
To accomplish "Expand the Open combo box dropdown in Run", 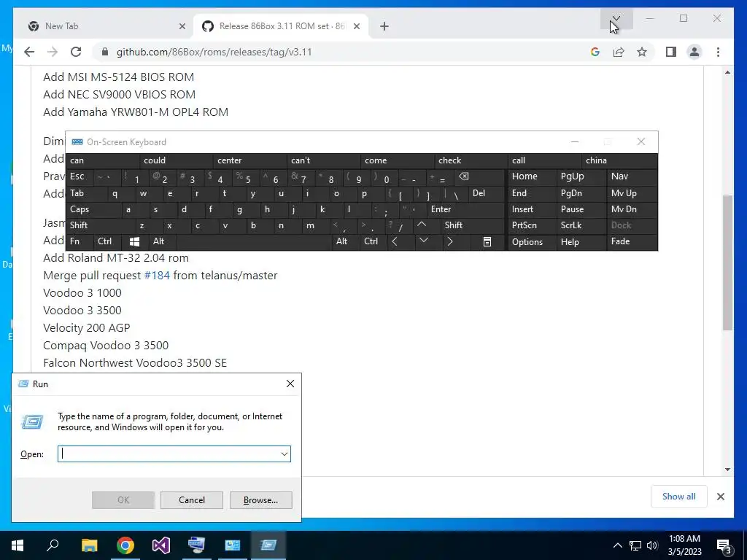I will (x=285, y=454).
